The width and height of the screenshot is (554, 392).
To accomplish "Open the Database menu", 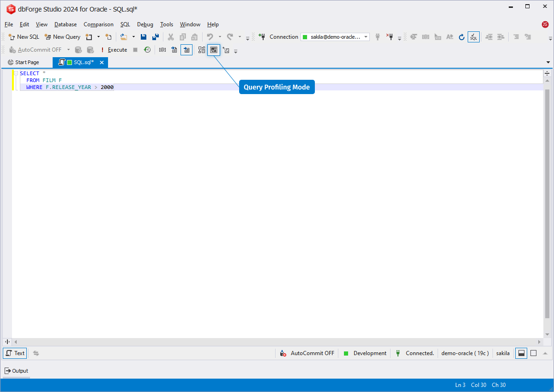I will pos(66,24).
